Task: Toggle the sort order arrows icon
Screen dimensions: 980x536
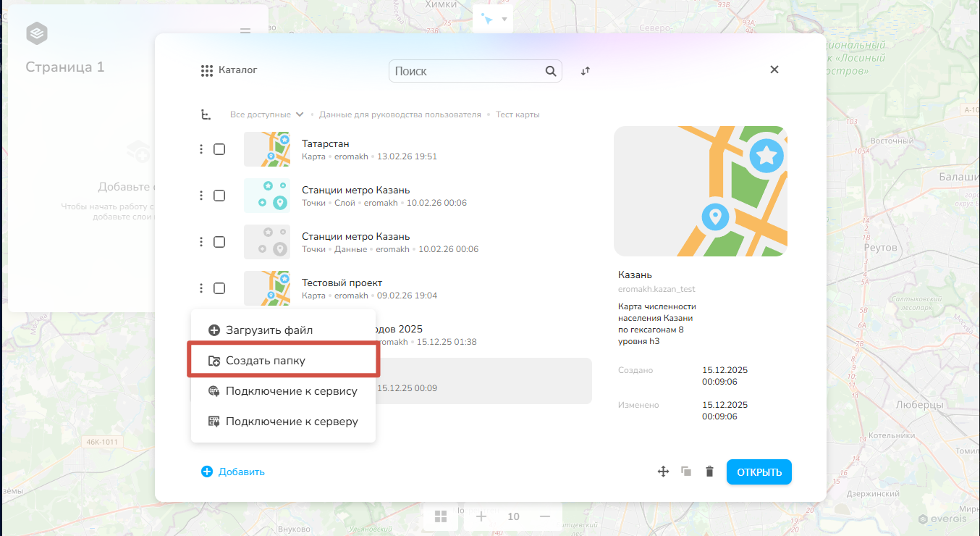Action: (586, 71)
